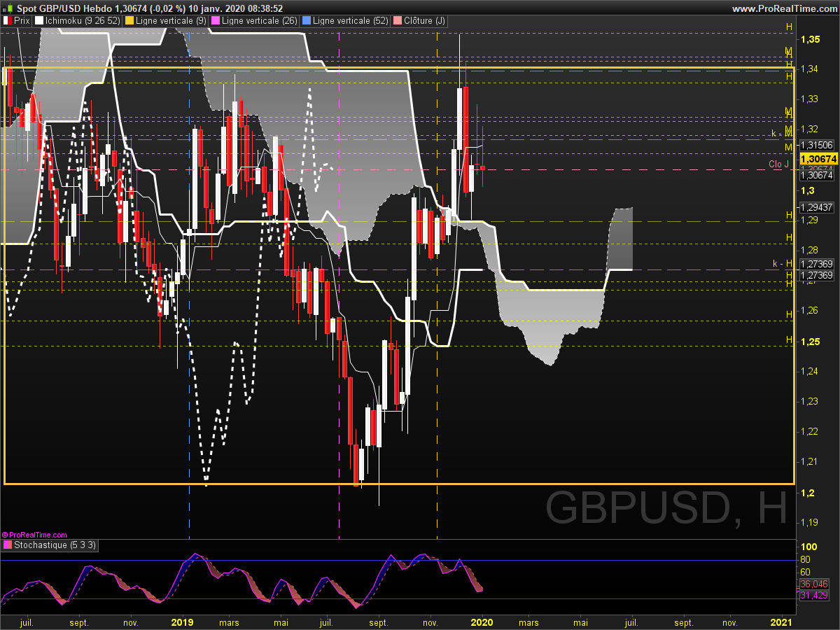Click the sept. 2020 time axis label

pyautogui.click(x=684, y=622)
